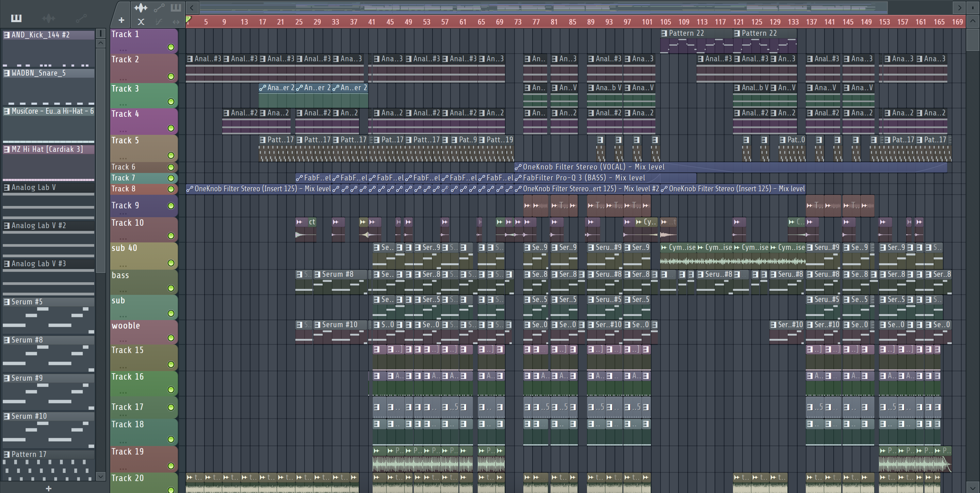
Task: Click the pattern icon beside Pattern 17 in picker
Action: click(x=6, y=455)
